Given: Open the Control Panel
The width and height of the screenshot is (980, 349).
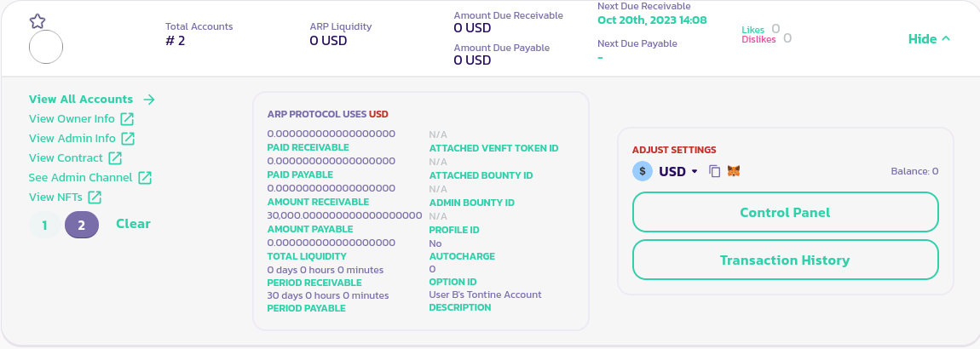Looking at the screenshot, I should [785, 212].
